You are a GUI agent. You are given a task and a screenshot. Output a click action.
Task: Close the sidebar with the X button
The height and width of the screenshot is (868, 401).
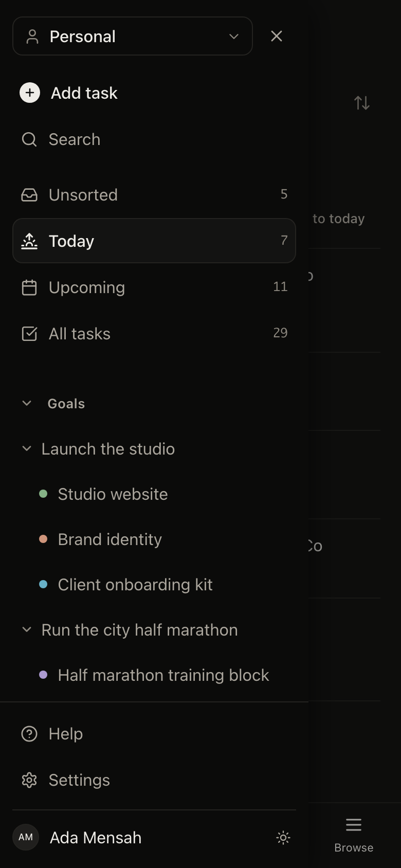click(277, 36)
